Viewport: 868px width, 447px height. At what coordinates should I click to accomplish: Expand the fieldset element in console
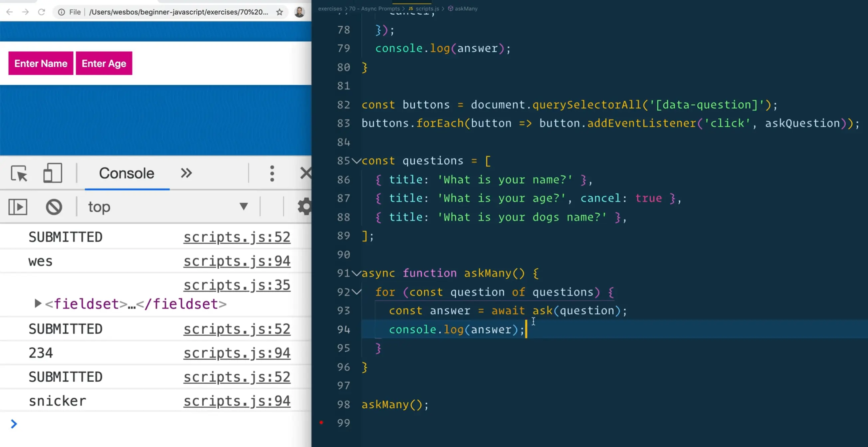(38, 303)
